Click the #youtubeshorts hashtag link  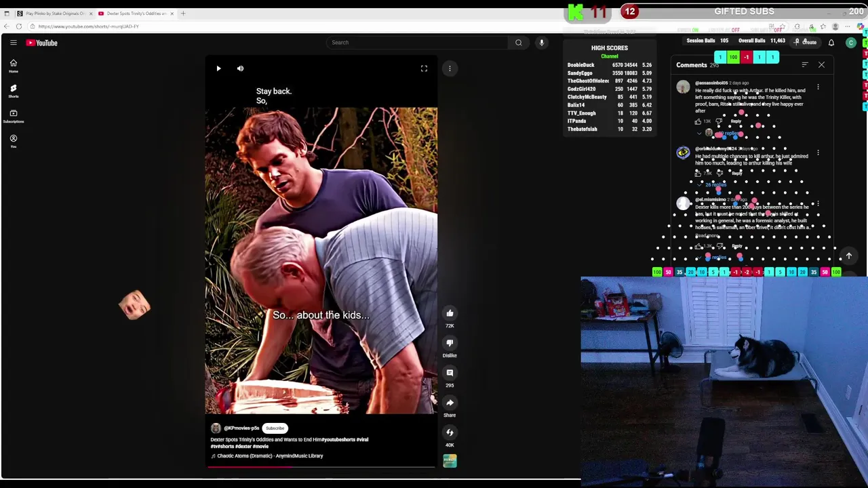tap(338, 439)
